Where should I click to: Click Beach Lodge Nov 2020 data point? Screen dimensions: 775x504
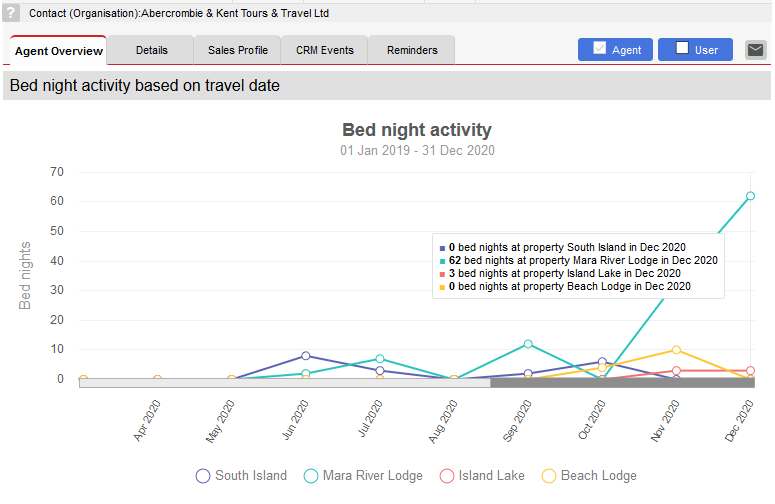pyautogui.click(x=676, y=350)
